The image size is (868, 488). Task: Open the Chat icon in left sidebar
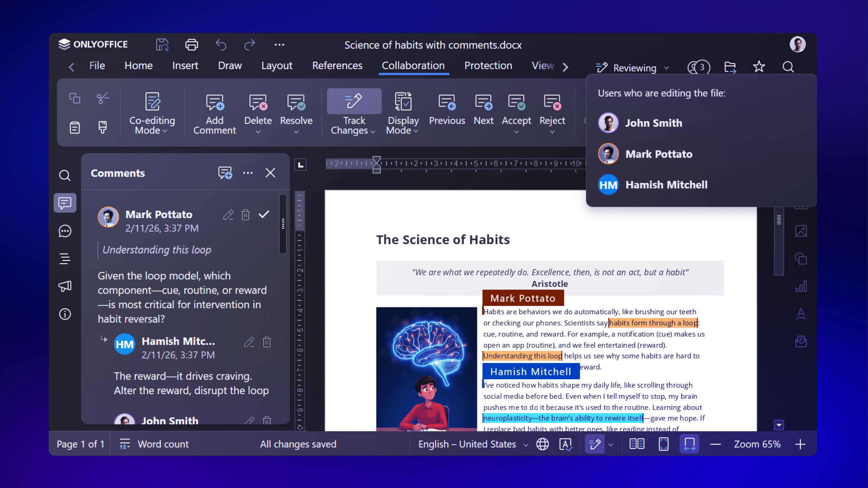tap(65, 231)
